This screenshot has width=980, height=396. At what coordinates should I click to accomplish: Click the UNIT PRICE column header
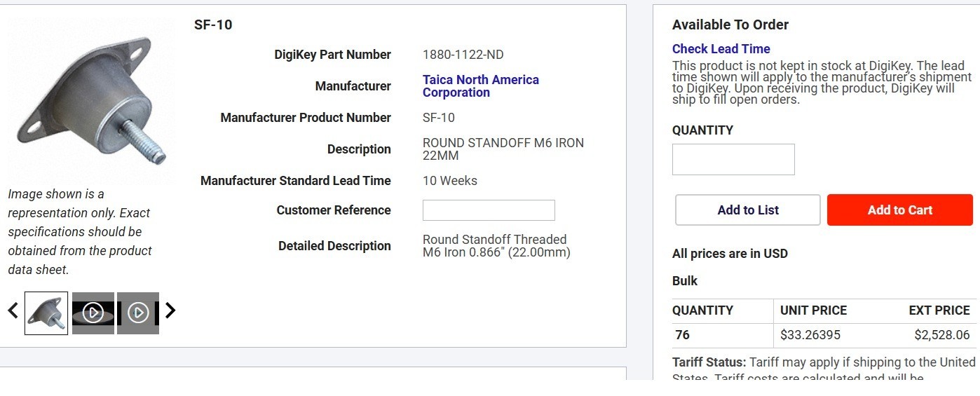813,310
